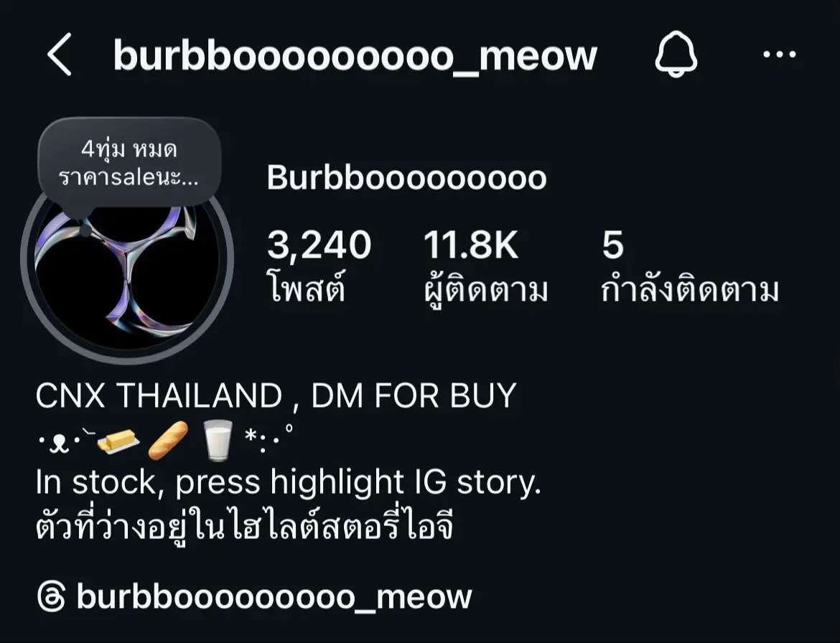Tap the notification bell icon
This screenshot has height=643, width=840.
pyautogui.click(x=676, y=54)
